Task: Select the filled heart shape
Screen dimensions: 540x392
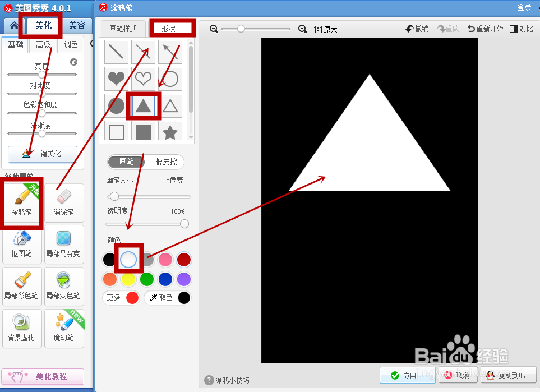Action: (116, 79)
